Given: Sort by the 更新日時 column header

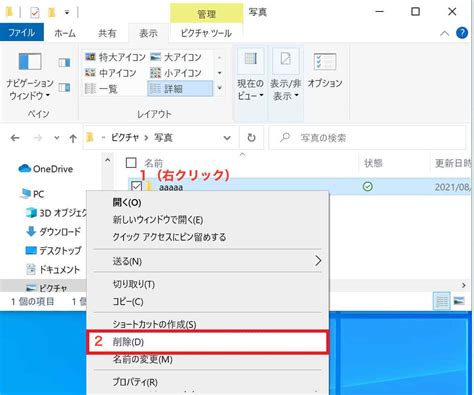Looking at the screenshot, I should coord(453,163).
